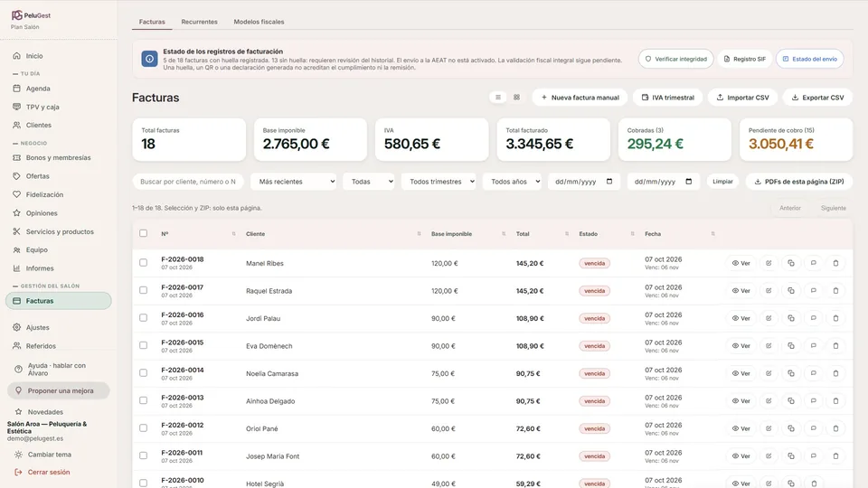This screenshot has height=488, width=868.
Task: Open the Todos trimestres dropdown
Action: [x=439, y=182]
